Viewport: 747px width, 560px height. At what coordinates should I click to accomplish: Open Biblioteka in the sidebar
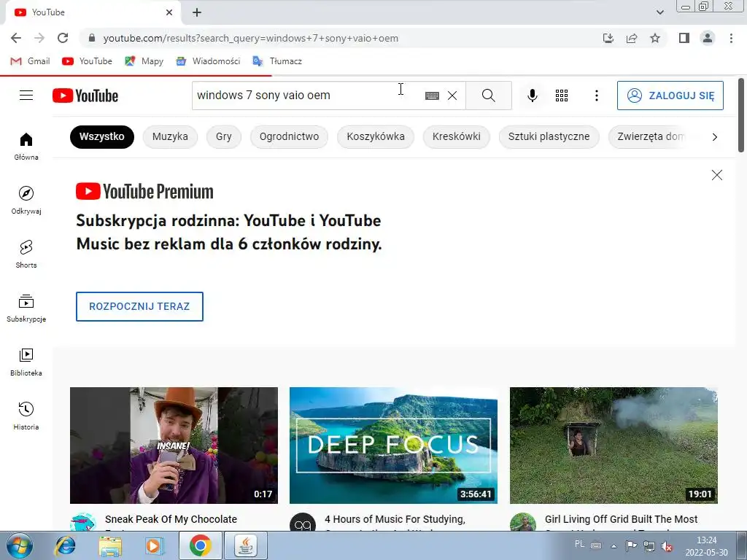[x=26, y=362]
